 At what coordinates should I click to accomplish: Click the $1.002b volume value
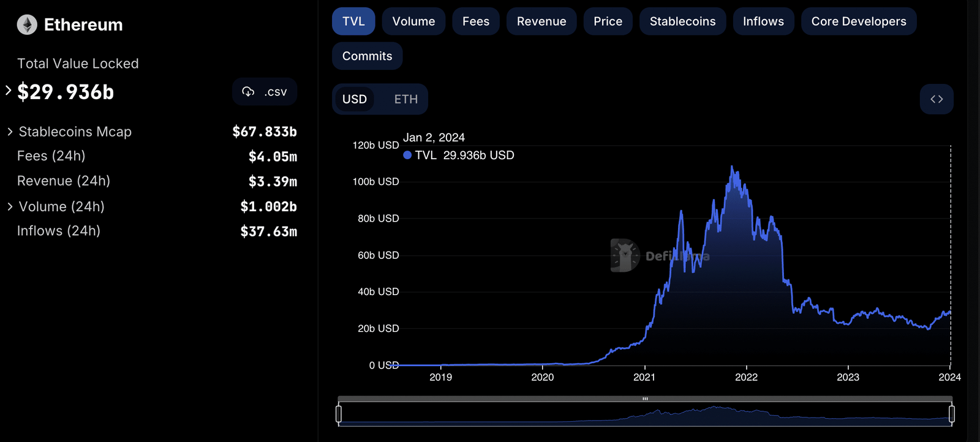point(268,207)
